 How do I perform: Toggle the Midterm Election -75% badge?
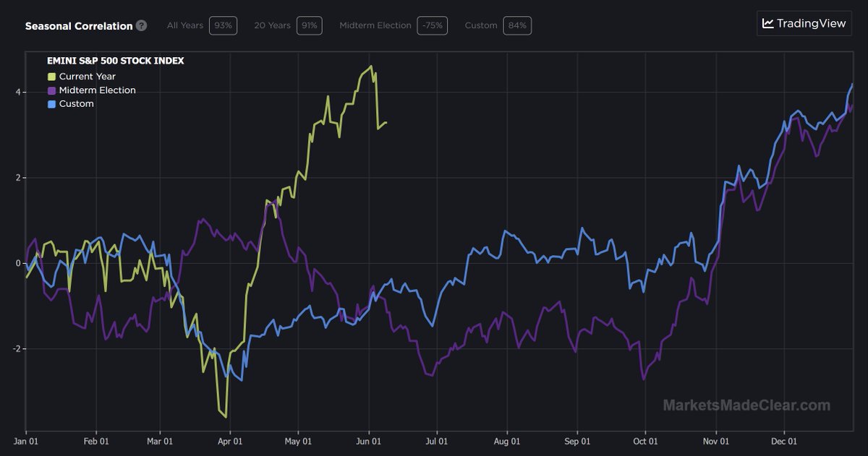433,25
